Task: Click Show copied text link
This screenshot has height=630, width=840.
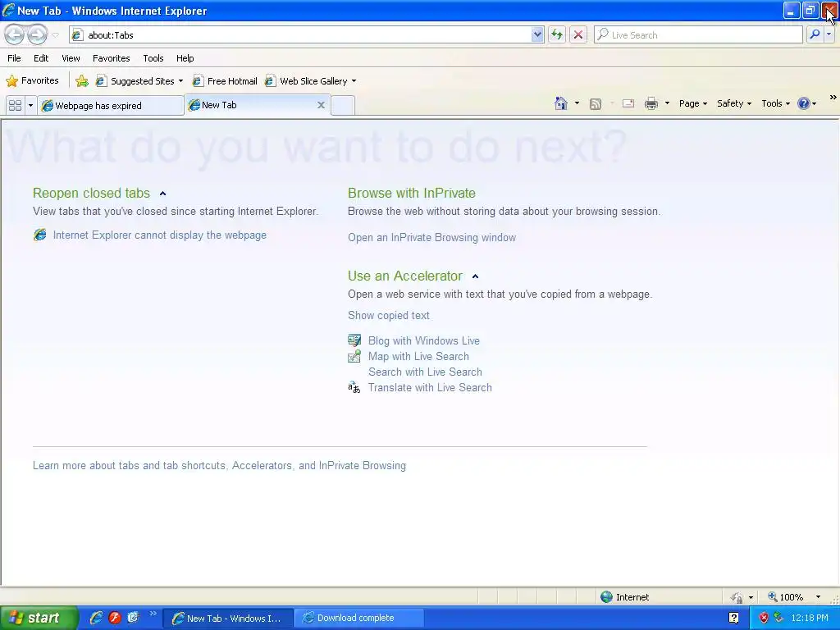Action: 388,316
